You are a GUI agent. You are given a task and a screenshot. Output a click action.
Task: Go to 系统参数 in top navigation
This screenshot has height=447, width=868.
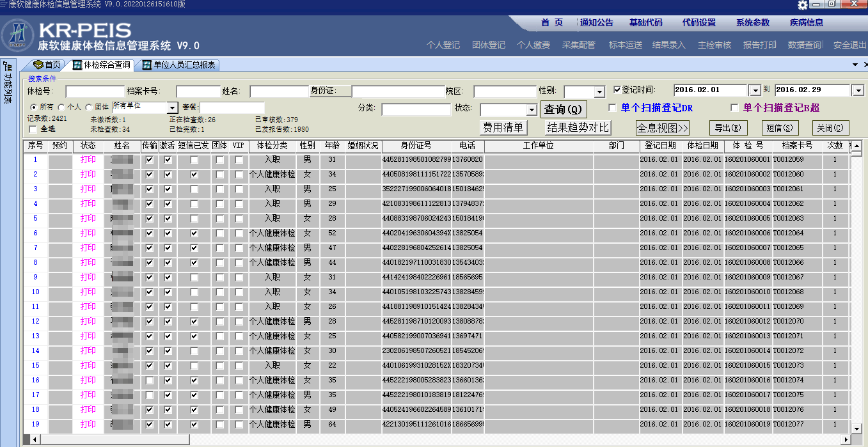click(752, 22)
